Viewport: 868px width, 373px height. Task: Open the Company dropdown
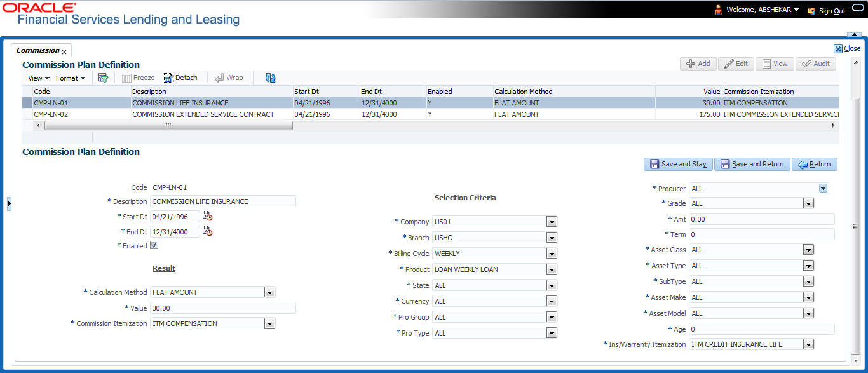(x=552, y=222)
